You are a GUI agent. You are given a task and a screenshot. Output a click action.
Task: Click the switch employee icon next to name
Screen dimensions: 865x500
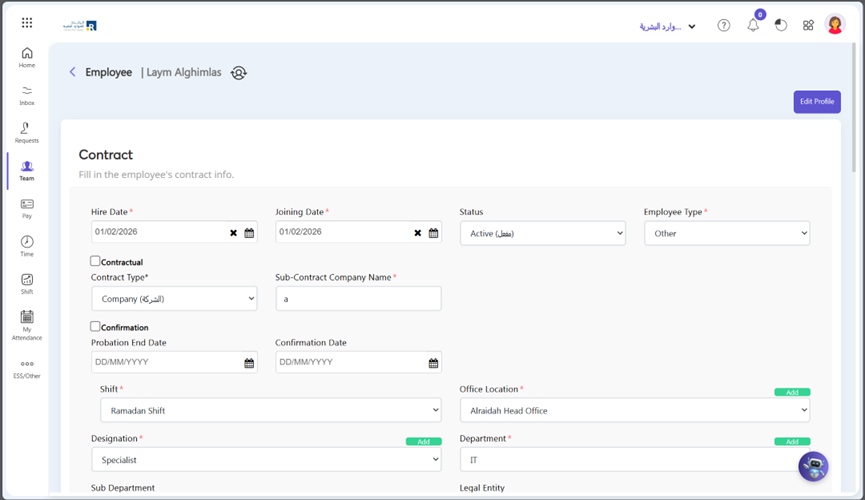pyautogui.click(x=238, y=72)
